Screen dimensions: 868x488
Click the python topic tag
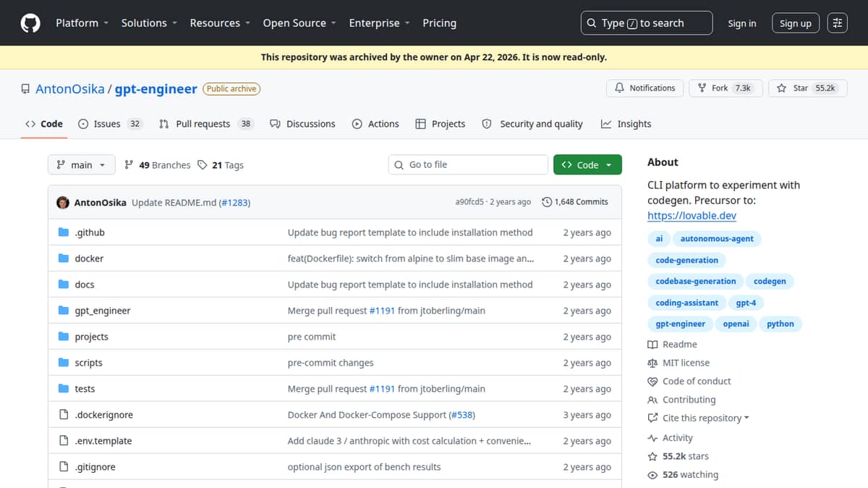(x=780, y=324)
